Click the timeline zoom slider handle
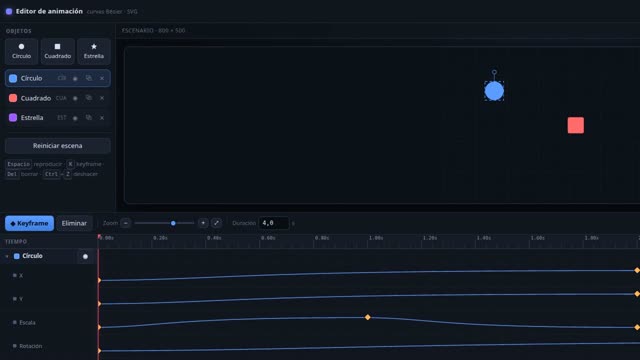Image resolution: width=640 pixels, height=360 pixels. point(173,223)
